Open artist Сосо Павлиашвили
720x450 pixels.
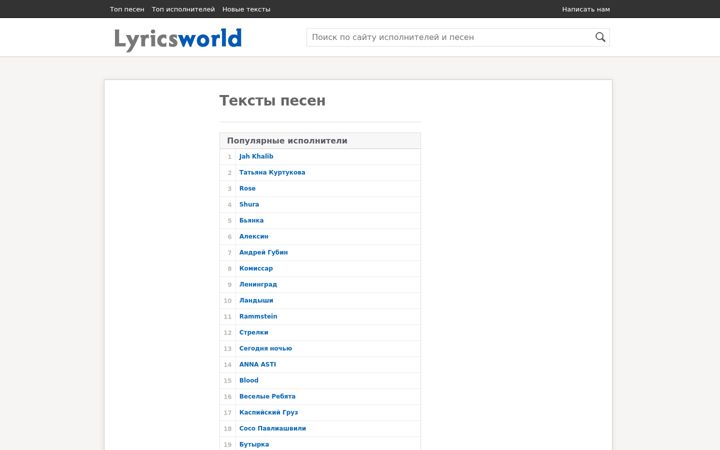[272, 428]
